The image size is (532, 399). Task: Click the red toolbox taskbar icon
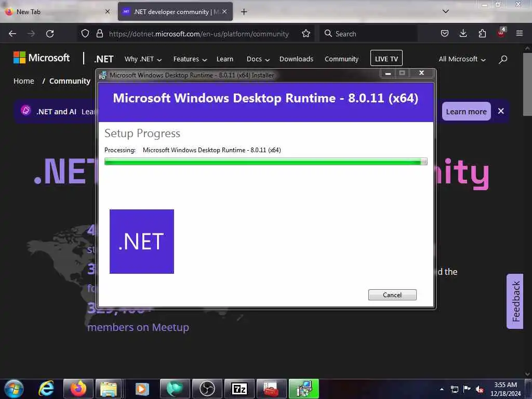[x=271, y=389]
